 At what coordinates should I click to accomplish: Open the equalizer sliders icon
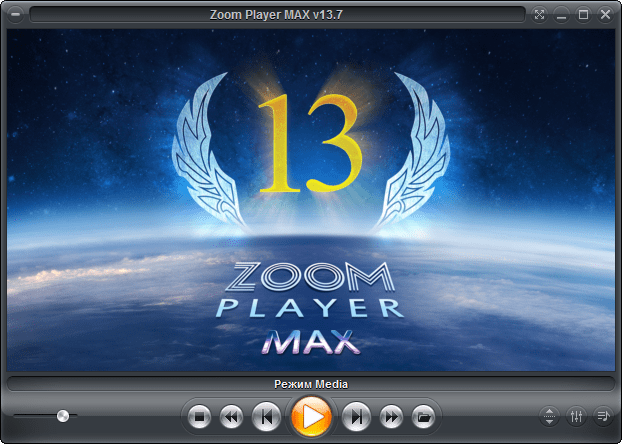(x=576, y=416)
